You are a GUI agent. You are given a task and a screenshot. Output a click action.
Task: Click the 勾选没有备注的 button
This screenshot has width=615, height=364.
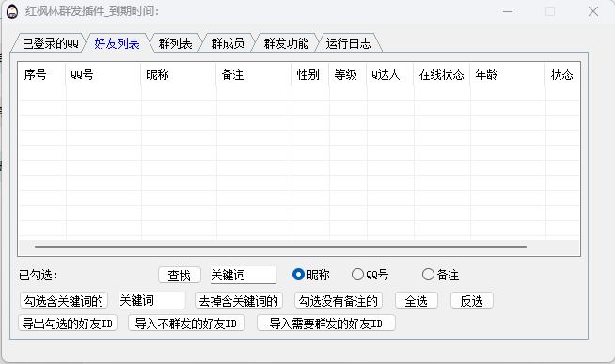pyautogui.click(x=339, y=301)
